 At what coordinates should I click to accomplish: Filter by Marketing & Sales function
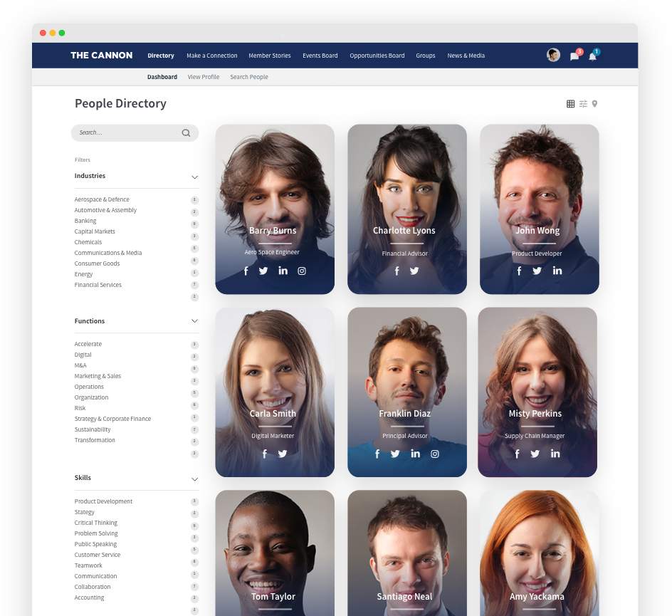(x=98, y=377)
